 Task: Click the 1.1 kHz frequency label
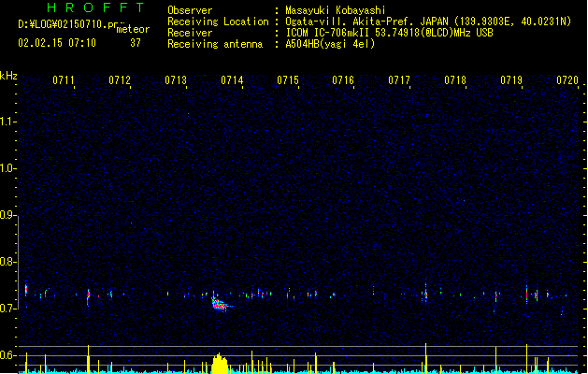tap(7, 122)
